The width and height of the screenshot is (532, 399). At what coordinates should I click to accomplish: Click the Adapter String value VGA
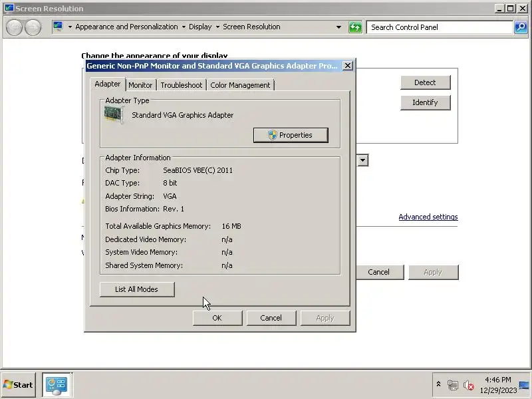coord(170,196)
